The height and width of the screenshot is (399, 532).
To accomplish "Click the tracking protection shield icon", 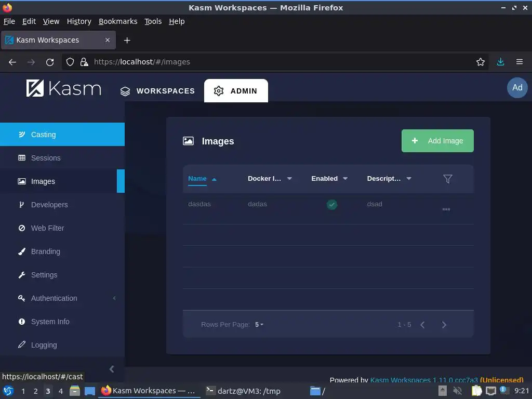I will pos(70,62).
